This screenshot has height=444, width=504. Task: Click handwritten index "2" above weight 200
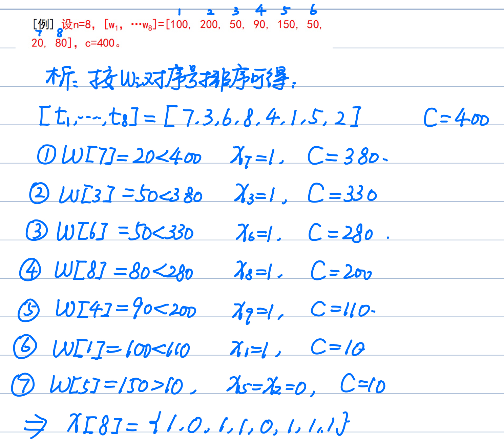211,12
